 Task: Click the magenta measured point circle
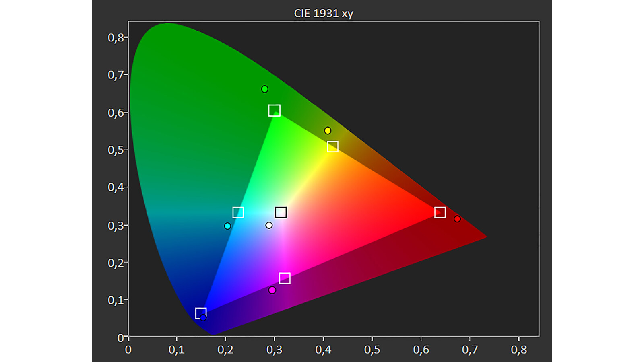point(272,290)
